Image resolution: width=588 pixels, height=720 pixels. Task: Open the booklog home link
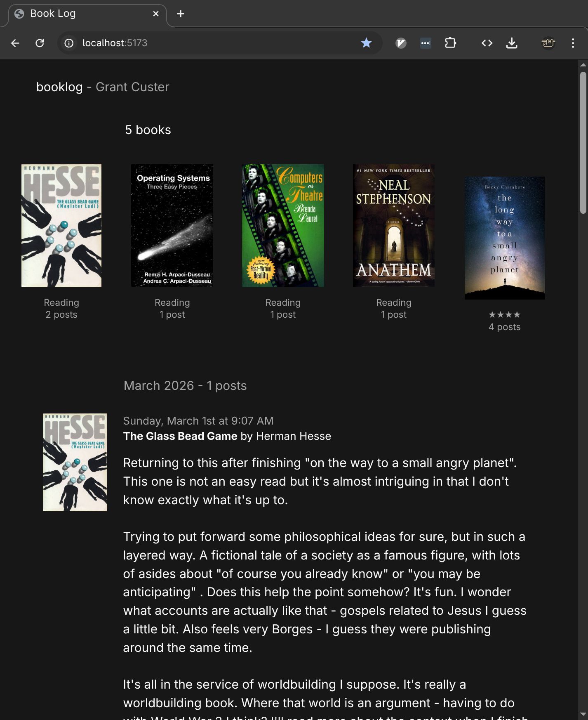(59, 87)
